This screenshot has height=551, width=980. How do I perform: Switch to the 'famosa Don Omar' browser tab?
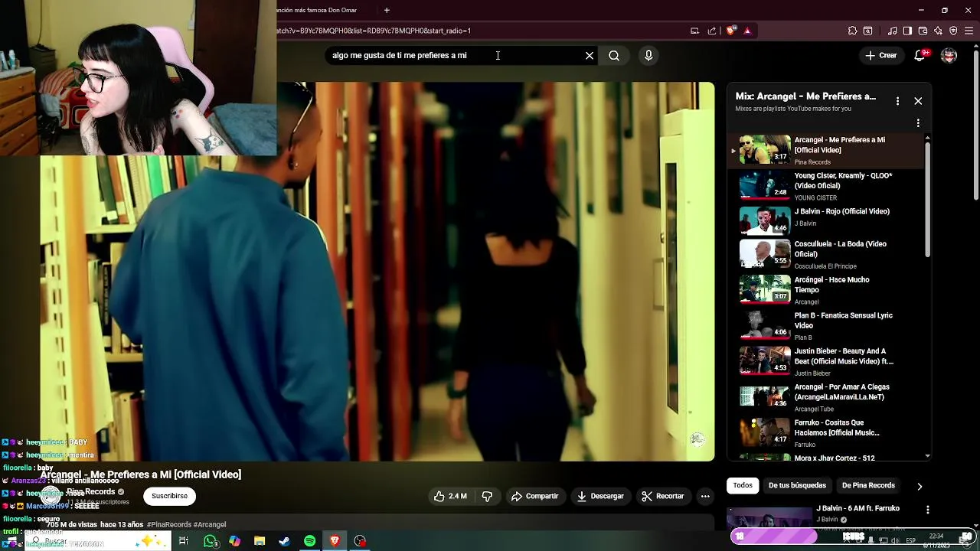[x=318, y=10]
